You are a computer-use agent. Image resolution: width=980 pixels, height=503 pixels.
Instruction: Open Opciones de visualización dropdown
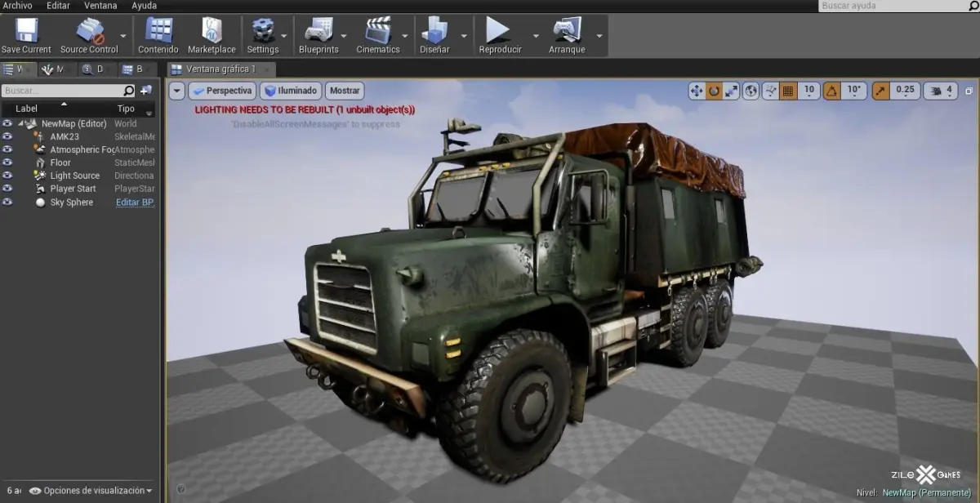[91, 491]
